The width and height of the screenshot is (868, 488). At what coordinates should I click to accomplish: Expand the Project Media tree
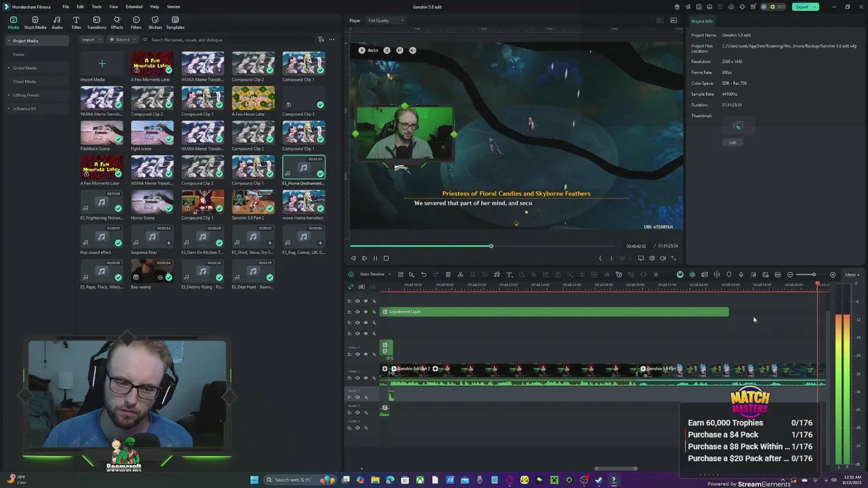(x=9, y=41)
